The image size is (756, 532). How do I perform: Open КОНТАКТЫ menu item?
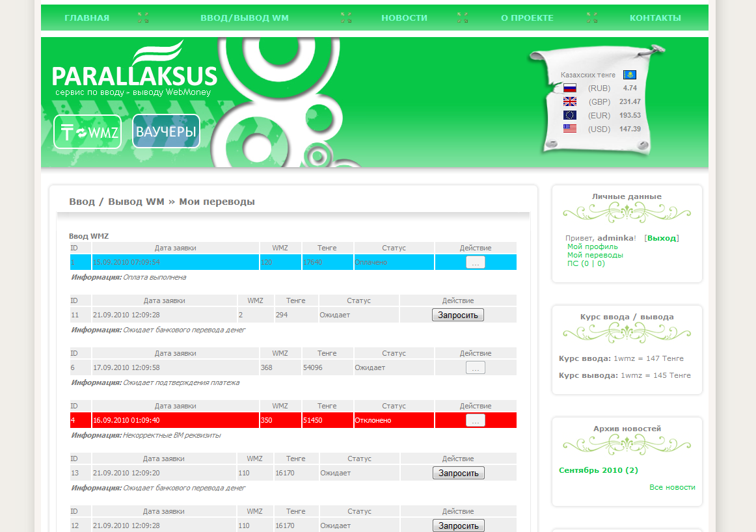655,18
